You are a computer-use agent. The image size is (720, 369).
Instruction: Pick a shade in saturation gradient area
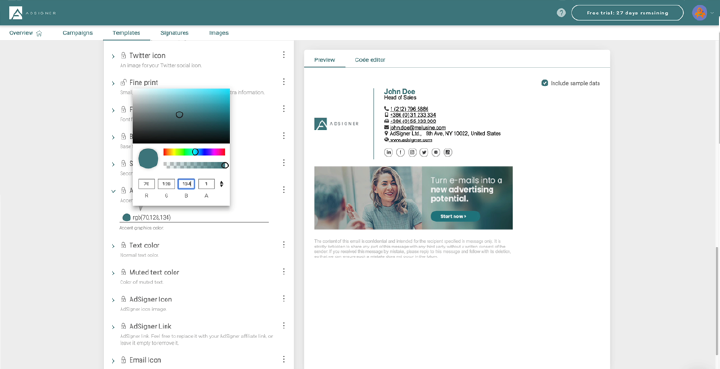[181, 116]
